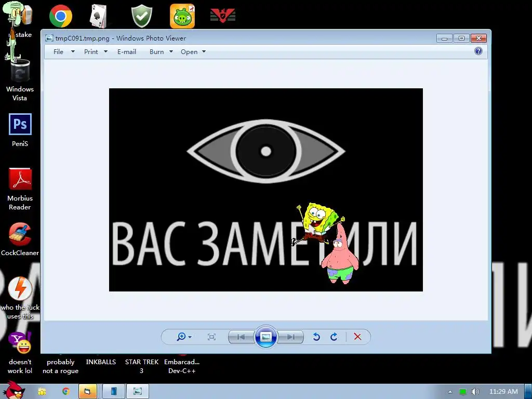The height and width of the screenshot is (399, 532).
Task: Click the 11:29 AM clock
Action: 503,392
